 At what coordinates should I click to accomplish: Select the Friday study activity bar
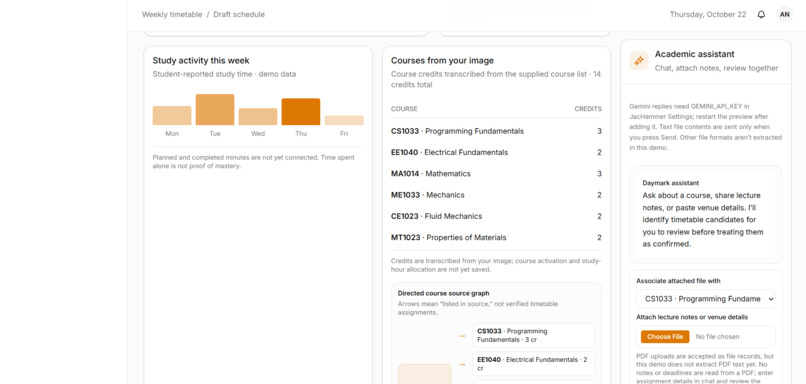(344, 120)
